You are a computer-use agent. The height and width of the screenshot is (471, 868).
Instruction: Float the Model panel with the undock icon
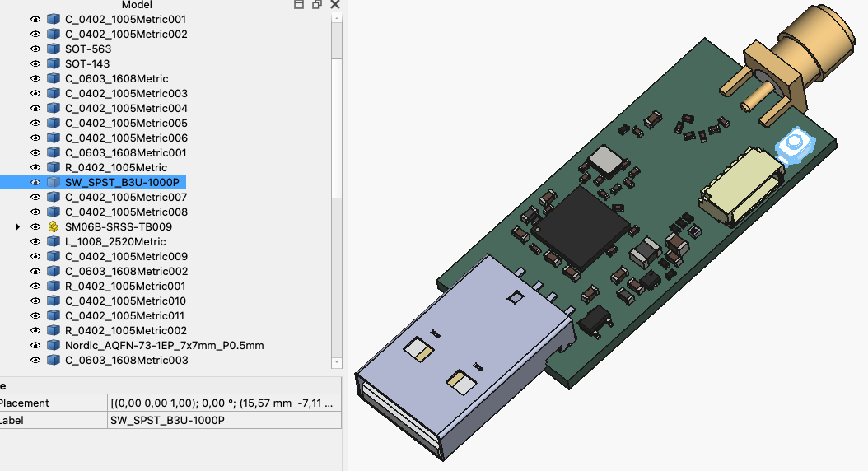coord(316,4)
